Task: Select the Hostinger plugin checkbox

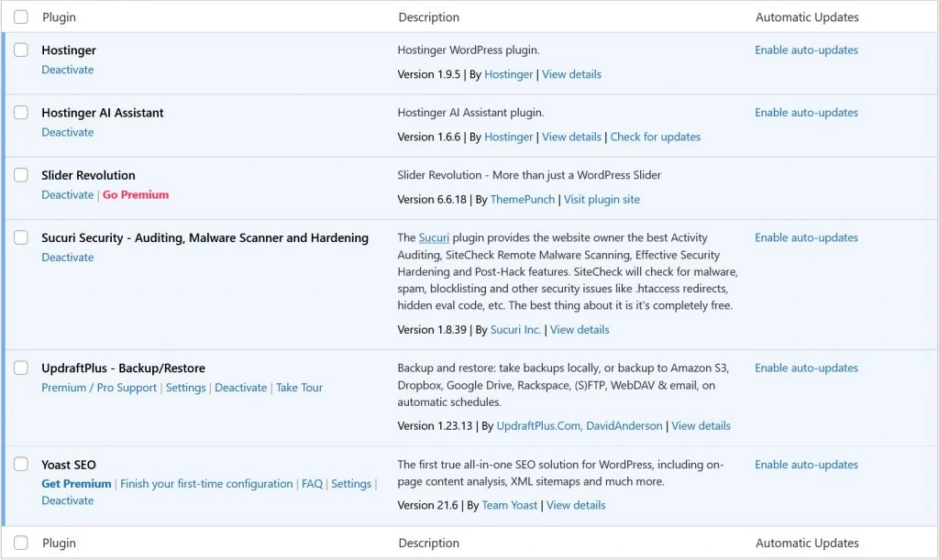Action: click(21, 50)
